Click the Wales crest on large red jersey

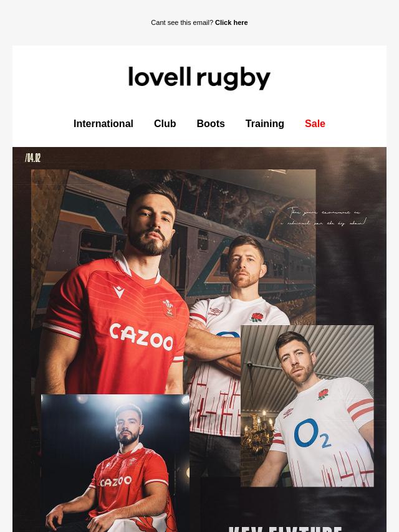click(168, 308)
